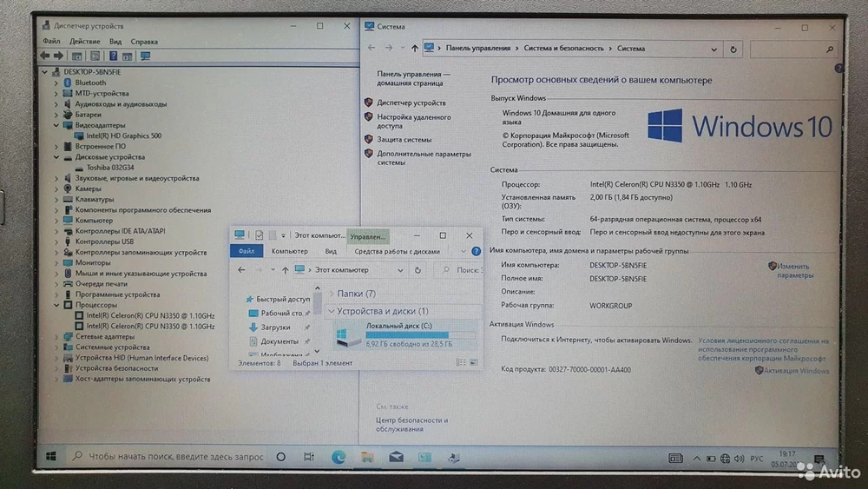
Task: Open Документы in the Explorer sidebar
Action: click(273, 341)
